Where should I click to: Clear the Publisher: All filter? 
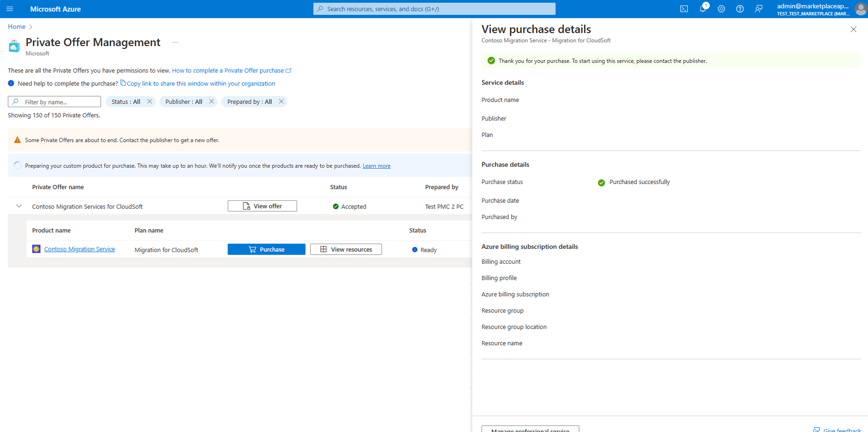coord(211,101)
